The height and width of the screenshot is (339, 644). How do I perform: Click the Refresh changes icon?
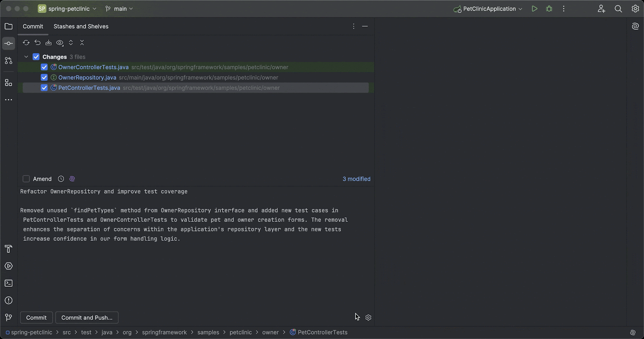pos(26,43)
